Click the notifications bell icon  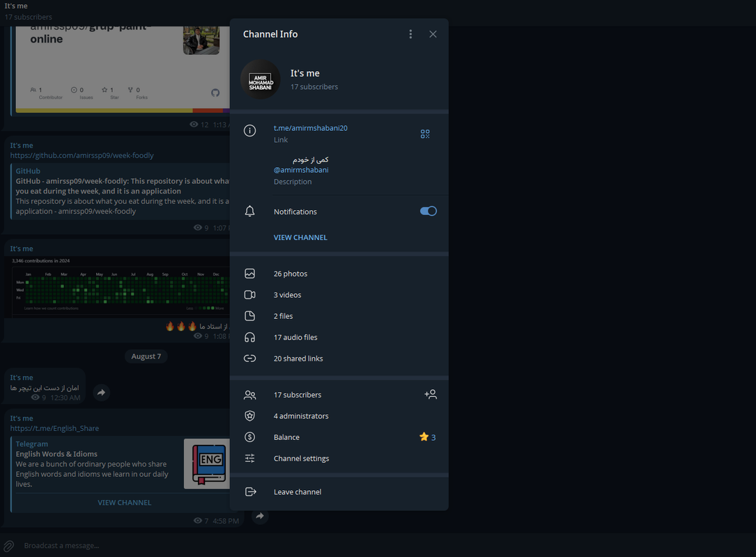click(x=249, y=211)
